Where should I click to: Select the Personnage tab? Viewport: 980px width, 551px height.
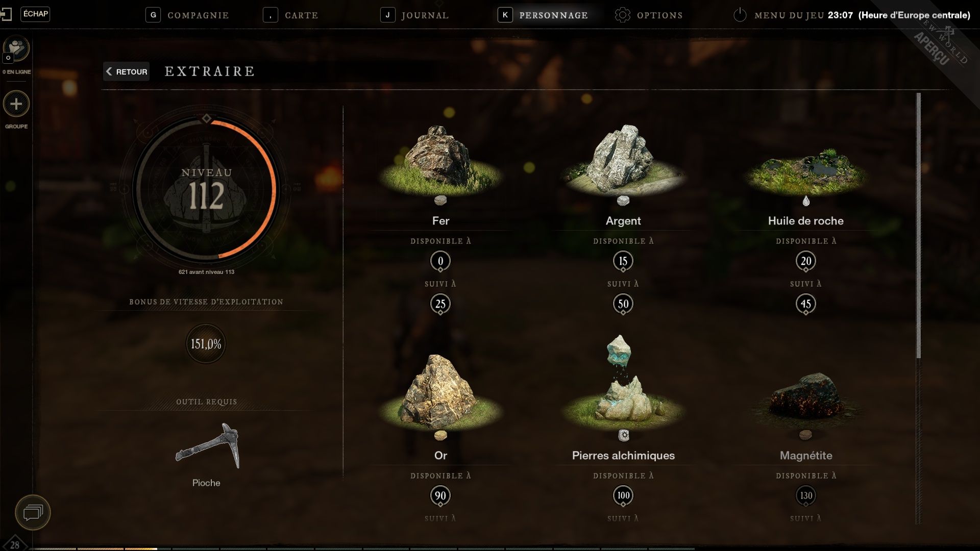[543, 15]
